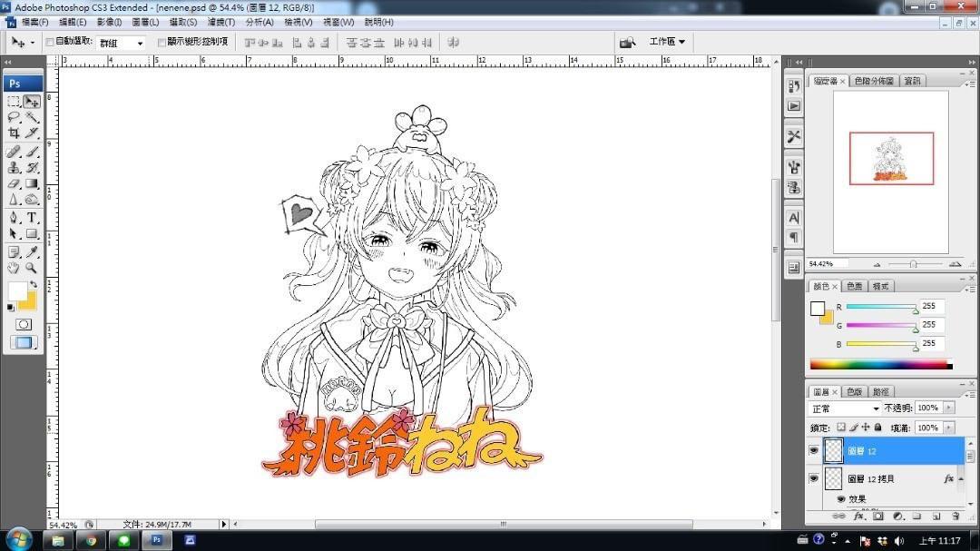980x551 pixels.
Task: Click the navigator preview thumbnail
Action: tap(891, 159)
